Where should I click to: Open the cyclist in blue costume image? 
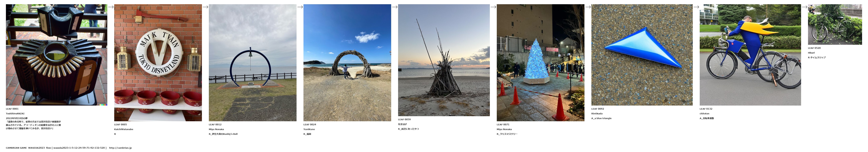(750, 55)
